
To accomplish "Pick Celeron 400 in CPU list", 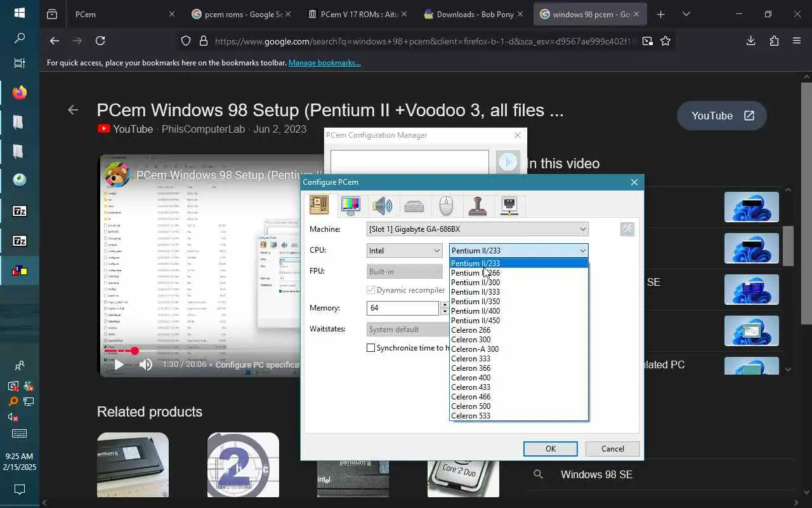I will click(519, 378).
